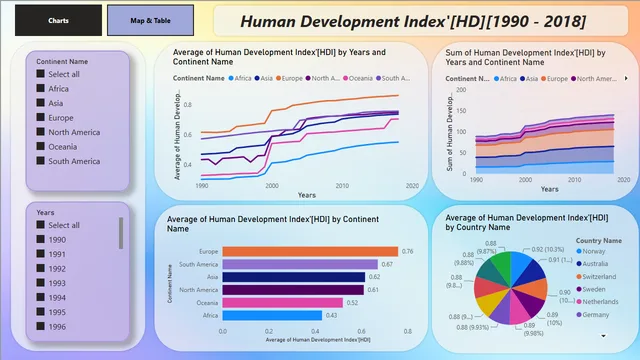This screenshot has height=360, width=640.
Task: Click the 0.88 (9.93%) pie data label
Action: point(472,327)
